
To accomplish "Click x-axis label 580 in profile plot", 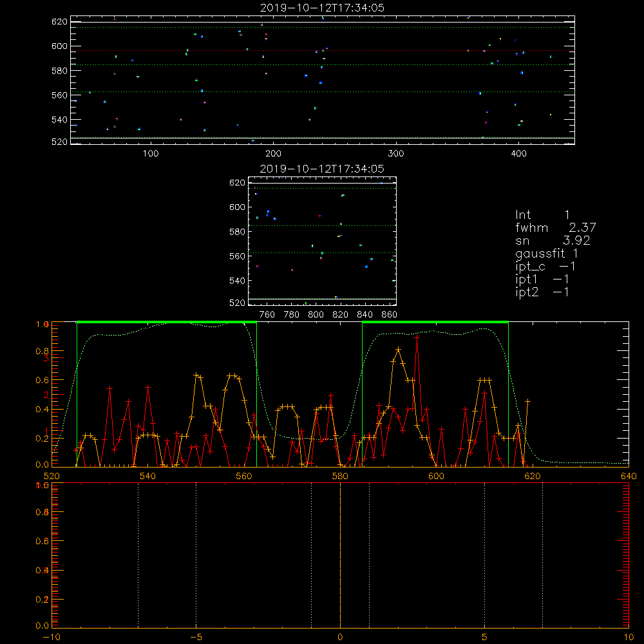I will tap(340, 476).
